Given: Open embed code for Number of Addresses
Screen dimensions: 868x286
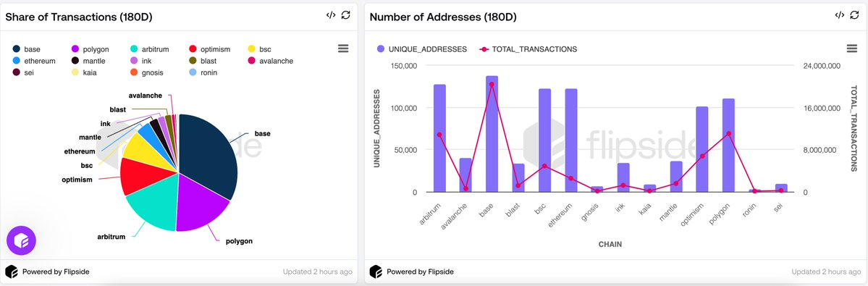Looking at the screenshot, I should [839, 15].
